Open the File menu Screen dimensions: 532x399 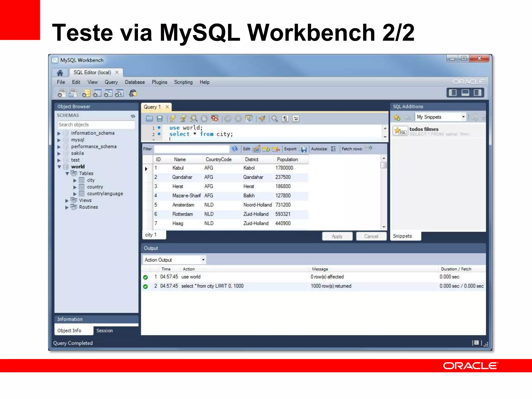[x=61, y=82]
